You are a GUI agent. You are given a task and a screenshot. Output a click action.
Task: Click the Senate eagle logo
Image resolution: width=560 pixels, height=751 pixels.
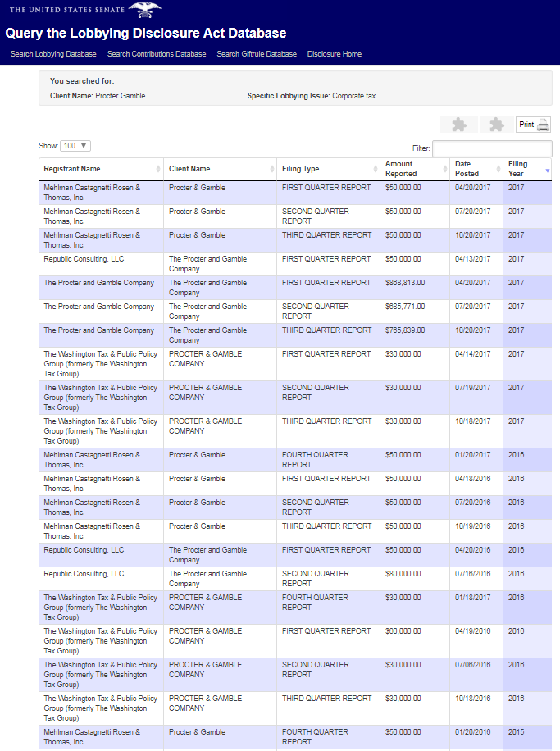(x=144, y=10)
